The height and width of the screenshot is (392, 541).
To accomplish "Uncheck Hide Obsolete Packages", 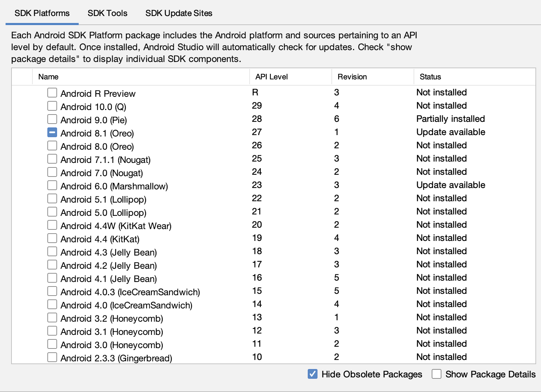I will (313, 374).
